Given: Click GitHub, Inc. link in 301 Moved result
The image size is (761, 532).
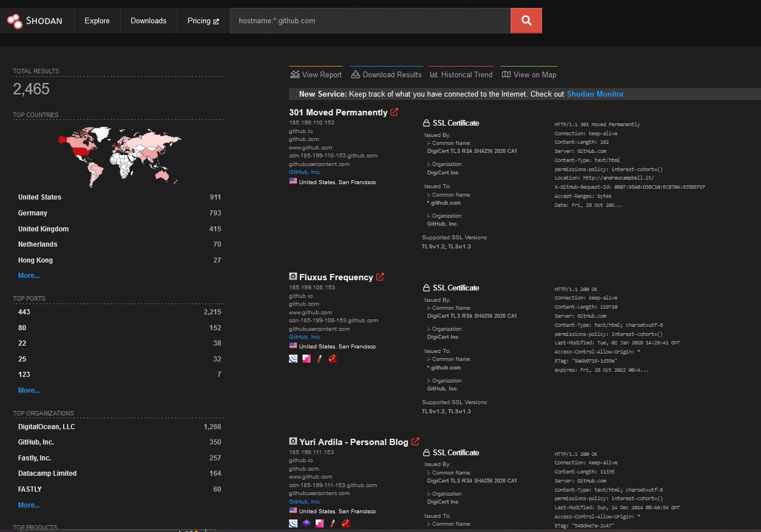Looking at the screenshot, I should 304,172.
